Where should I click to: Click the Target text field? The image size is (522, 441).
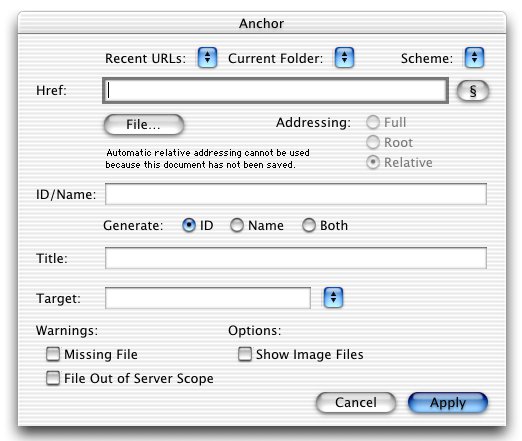(208, 298)
